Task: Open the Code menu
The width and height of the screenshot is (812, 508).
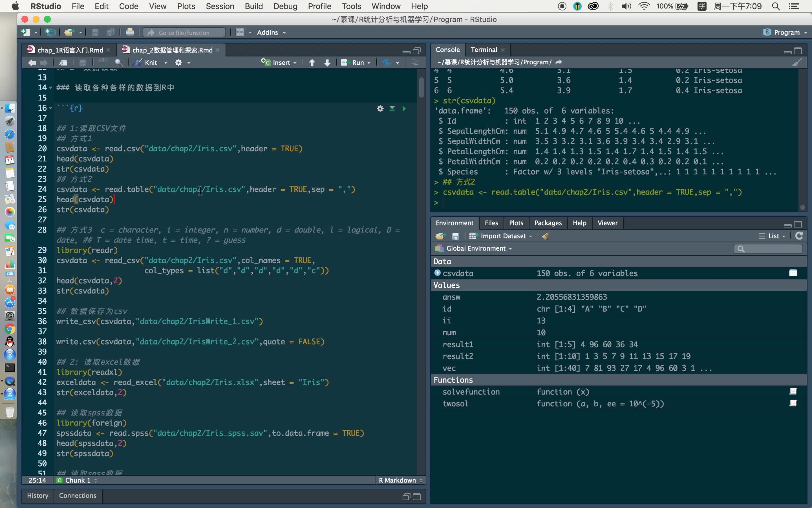Action: pos(129,6)
